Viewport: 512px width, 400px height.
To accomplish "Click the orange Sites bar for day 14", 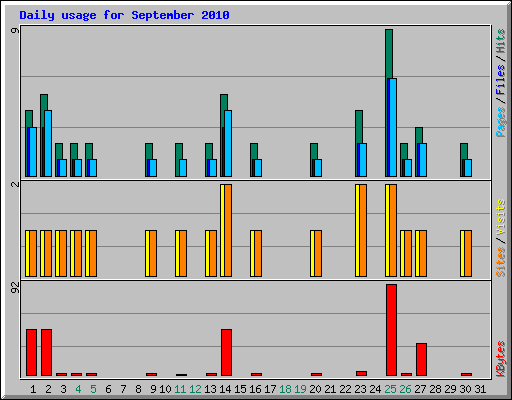I will [x=228, y=230].
